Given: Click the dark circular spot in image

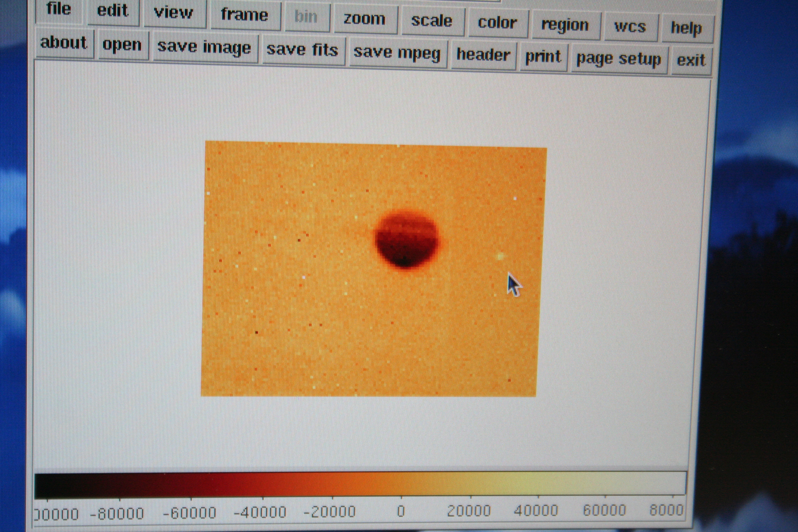Looking at the screenshot, I should tap(407, 239).
